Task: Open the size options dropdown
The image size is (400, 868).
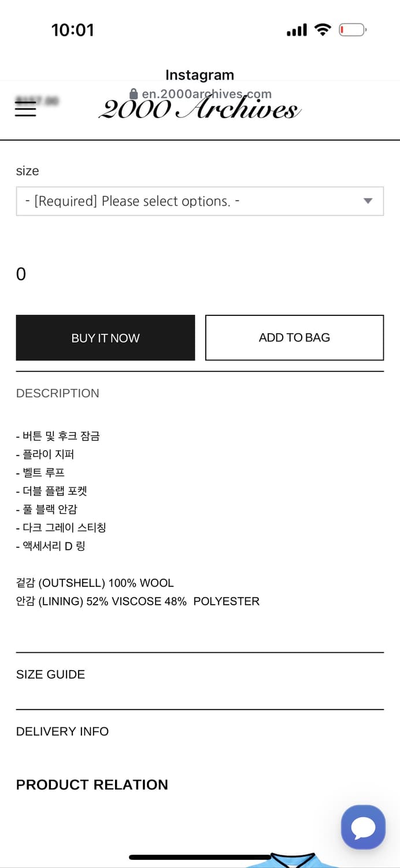Action: [191, 201]
